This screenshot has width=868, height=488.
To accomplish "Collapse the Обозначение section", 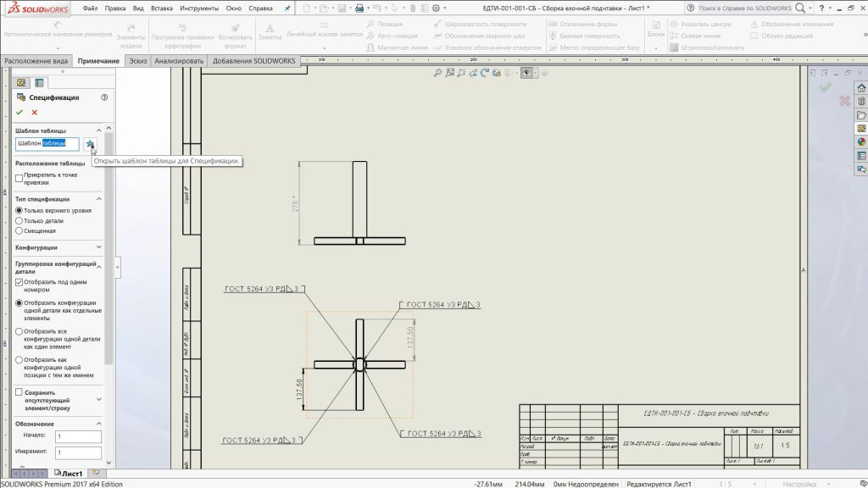I will [99, 424].
